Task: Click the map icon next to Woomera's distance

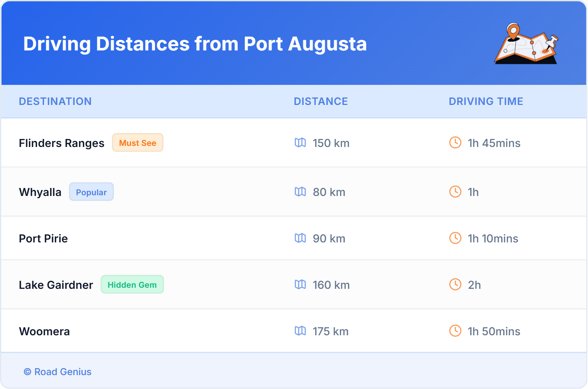Action: pos(300,331)
